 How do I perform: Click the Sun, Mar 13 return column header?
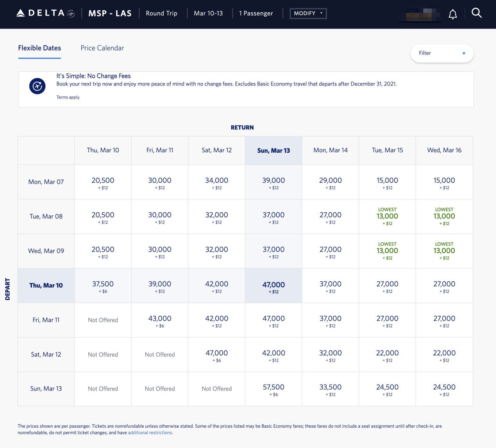(x=274, y=150)
